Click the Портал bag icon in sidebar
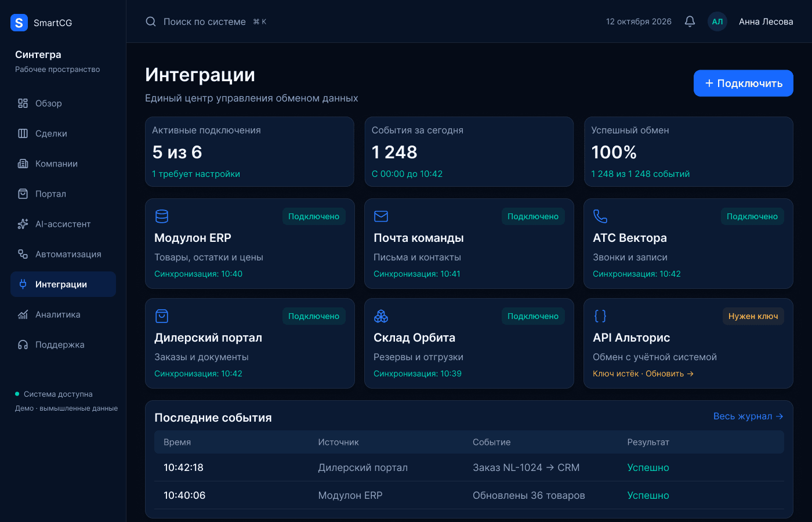This screenshot has width=812, height=522. click(x=23, y=194)
